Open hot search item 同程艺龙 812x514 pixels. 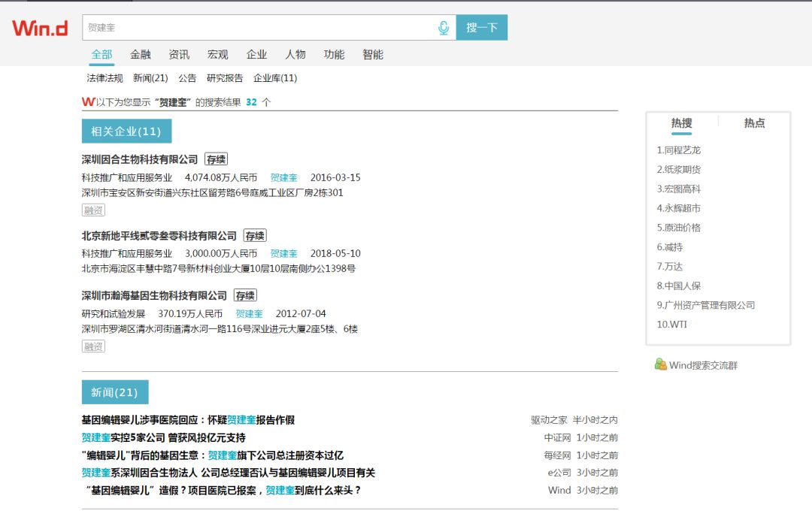click(678, 150)
